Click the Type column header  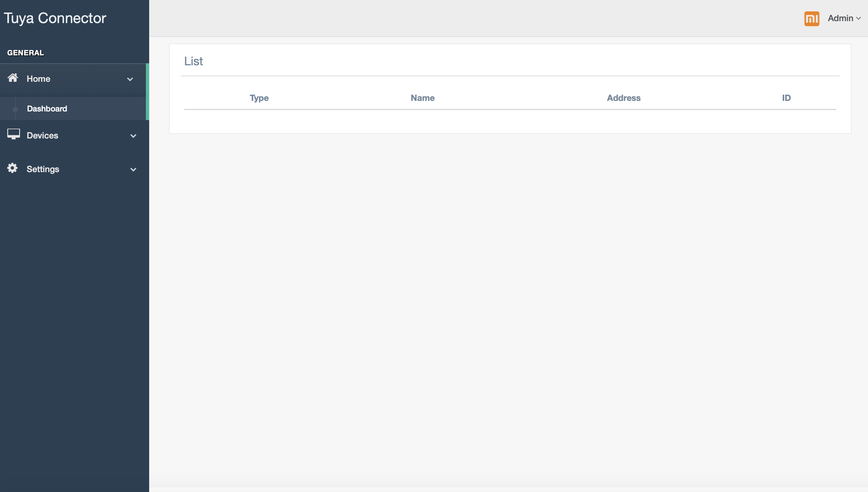pyautogui.click(x=259, y=98)
